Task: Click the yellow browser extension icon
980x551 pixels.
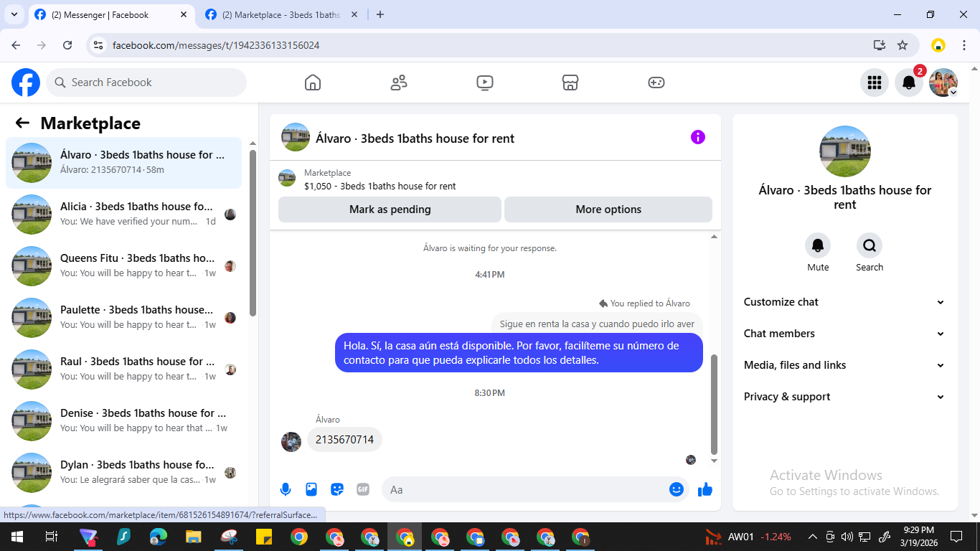Action: tap(938, 45)
